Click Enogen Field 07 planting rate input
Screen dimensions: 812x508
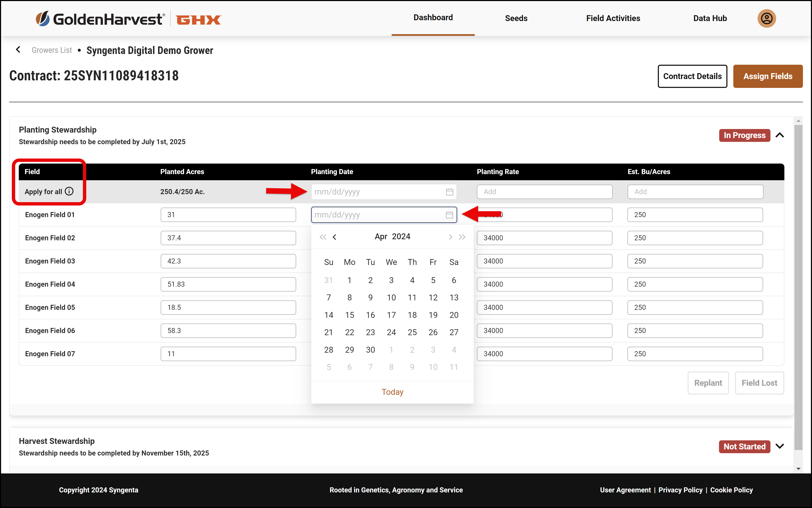544,354
